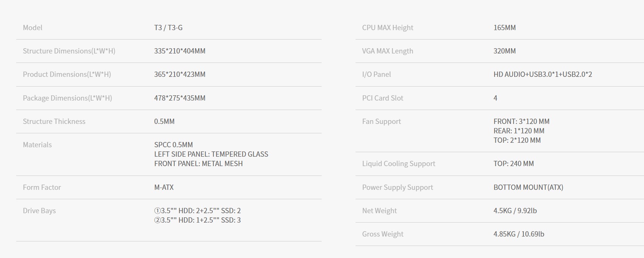Click the LEFT SIDE PANEL: TEMPERED GLASS text
The height and width of the screenshot is (258, 644).
pos(211,154)
